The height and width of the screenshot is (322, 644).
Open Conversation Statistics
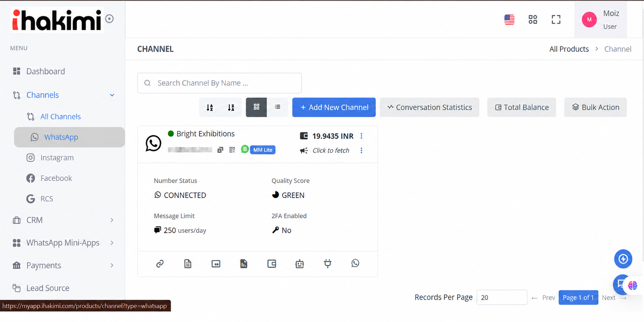pyautogui.click(x=429, y=107)
